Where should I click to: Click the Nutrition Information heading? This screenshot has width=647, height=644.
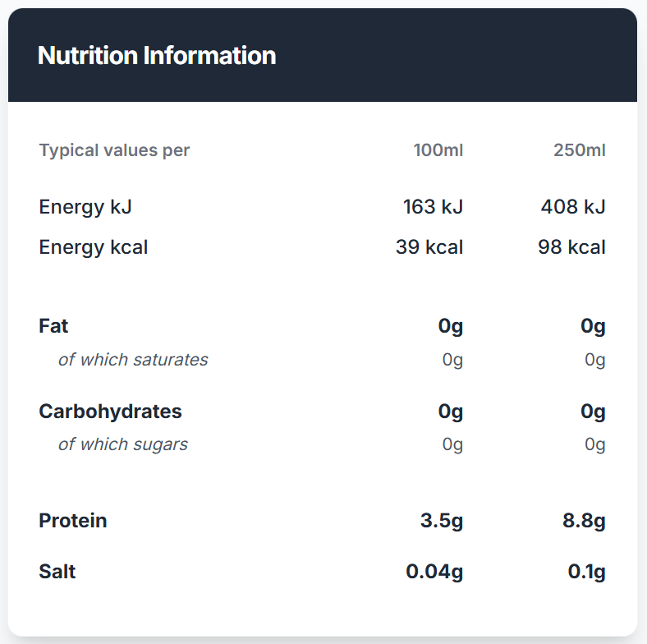pyautogui.click(x=157, y=56)
